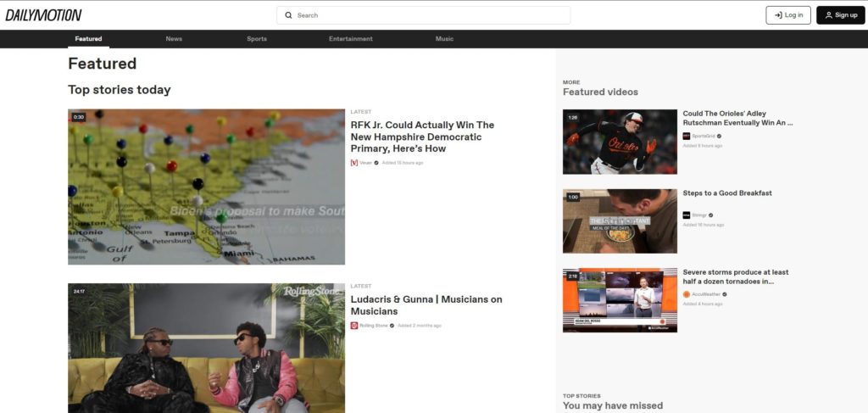The width and height of the screenshot is (868, 413).
Task: Open the Sports tab
Action: [257, 39]
